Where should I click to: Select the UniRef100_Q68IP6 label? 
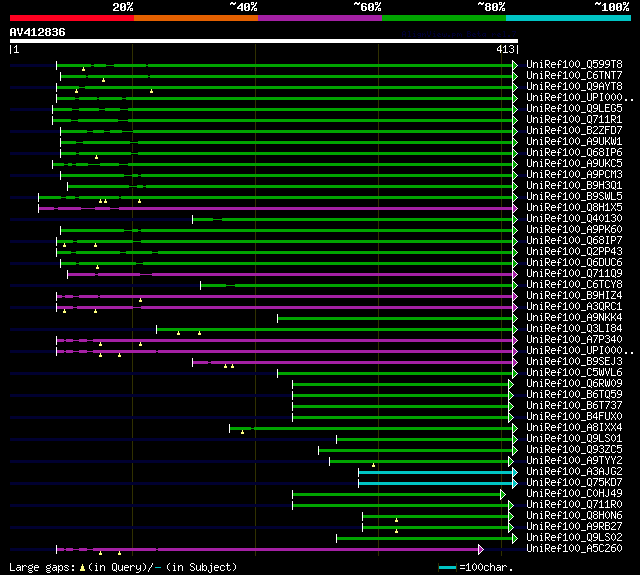pyautogui.click(x=574, y=153)
